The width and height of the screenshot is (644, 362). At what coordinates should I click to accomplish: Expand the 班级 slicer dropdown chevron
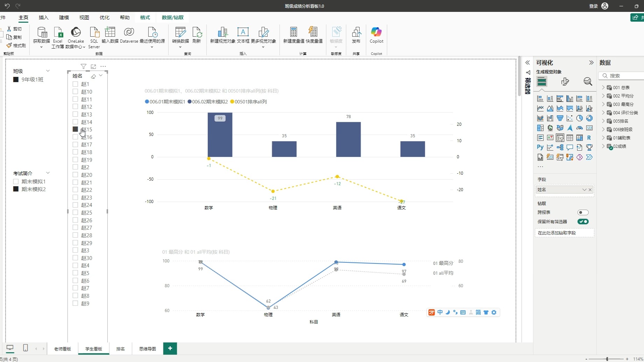(48, 71)
